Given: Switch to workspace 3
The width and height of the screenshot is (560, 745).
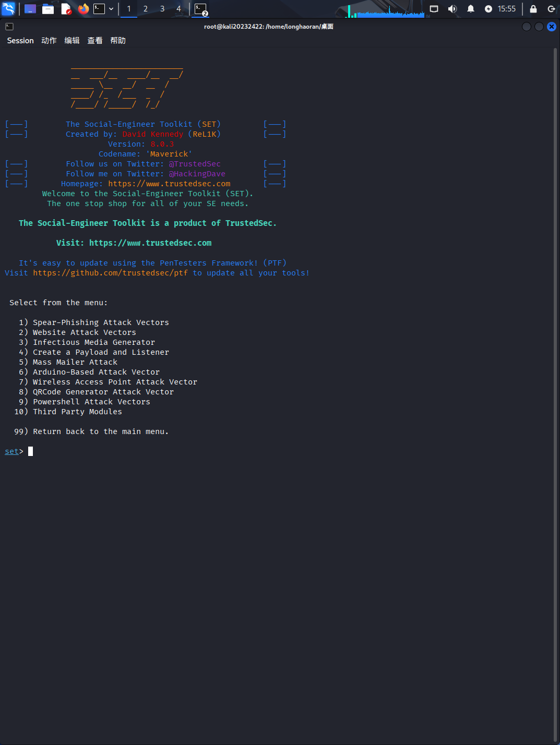Looking at the screenshot, I should click(162, 9).
